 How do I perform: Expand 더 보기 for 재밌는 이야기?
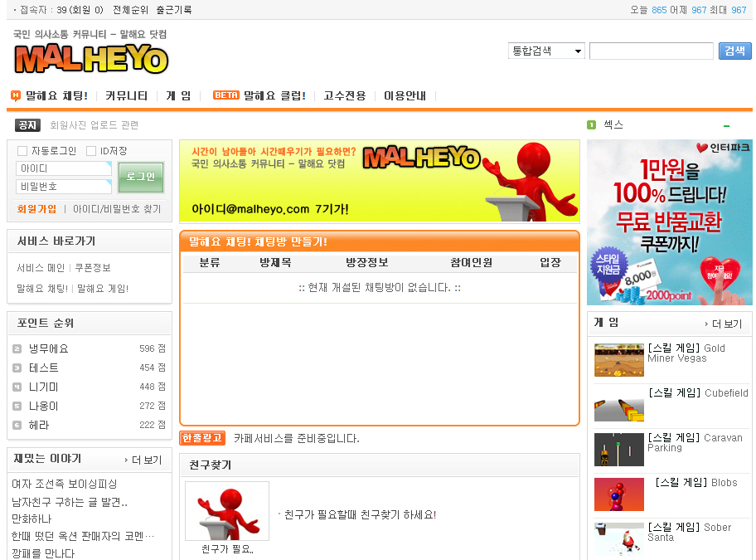click(x=143, y=460)
